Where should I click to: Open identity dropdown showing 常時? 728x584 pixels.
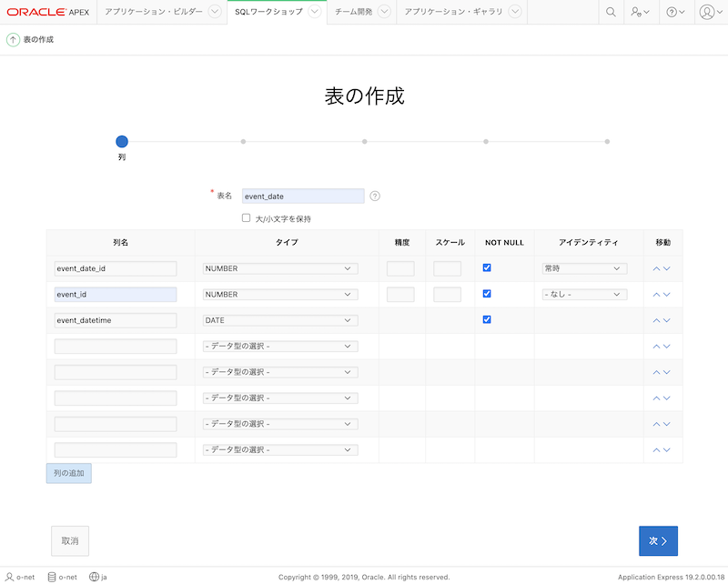584,268
